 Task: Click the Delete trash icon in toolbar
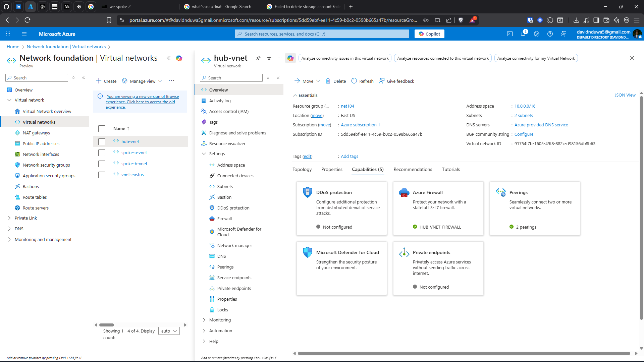pyautogui.click(x=328, y=81)
